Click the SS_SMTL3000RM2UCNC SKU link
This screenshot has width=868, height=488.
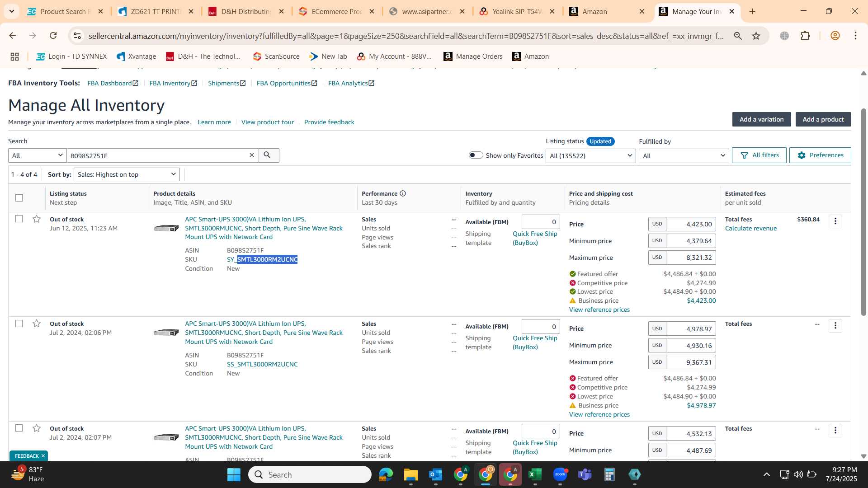pyautogui.click(x=262, y=364)
